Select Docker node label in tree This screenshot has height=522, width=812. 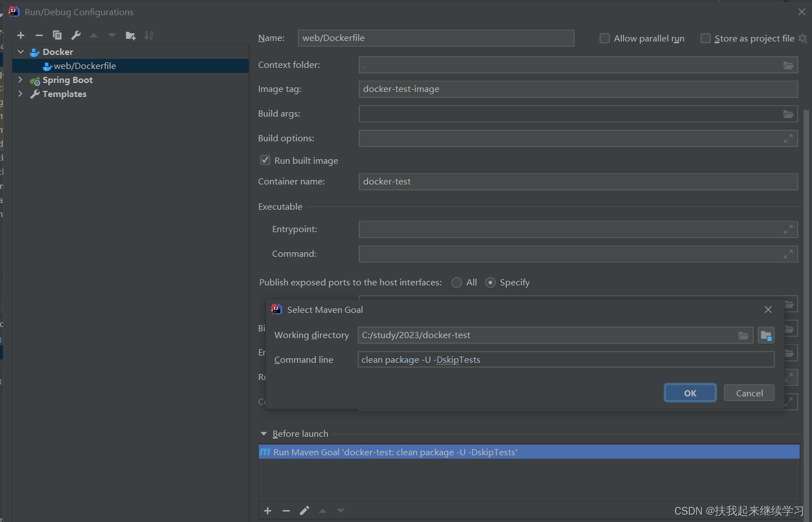pyautogui.click(x=58, y=52)
